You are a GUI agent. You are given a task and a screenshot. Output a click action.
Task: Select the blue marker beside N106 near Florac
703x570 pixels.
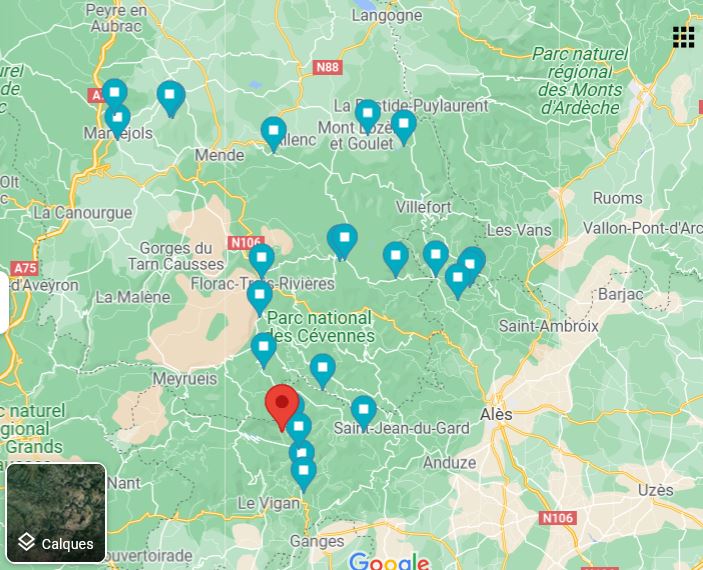click(262, 261)
